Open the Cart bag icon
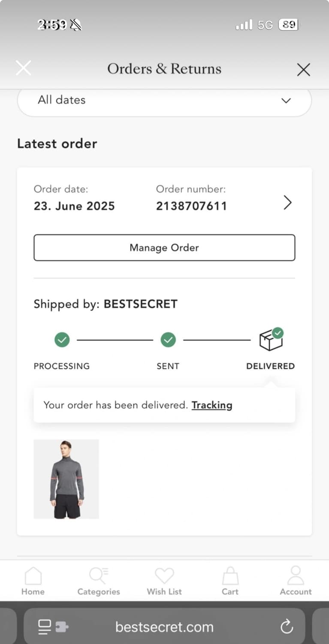Viewport: 329px width, 644px height. point(230,576)
